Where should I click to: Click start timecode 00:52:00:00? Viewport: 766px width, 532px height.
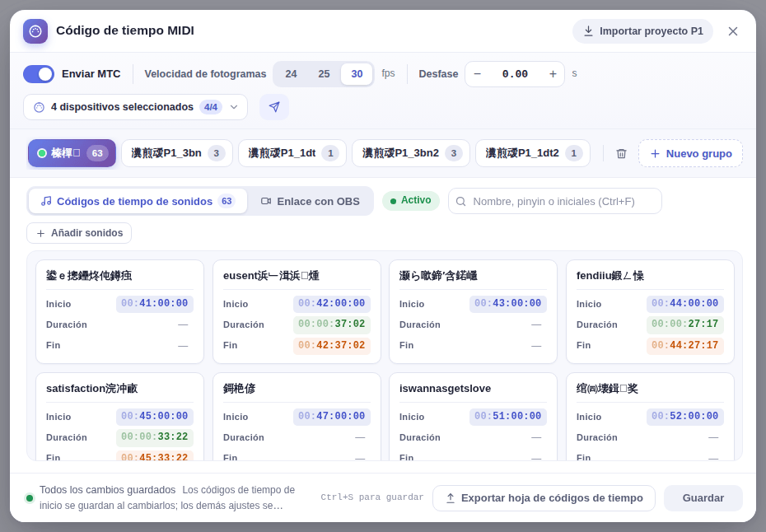click(685, 416)
